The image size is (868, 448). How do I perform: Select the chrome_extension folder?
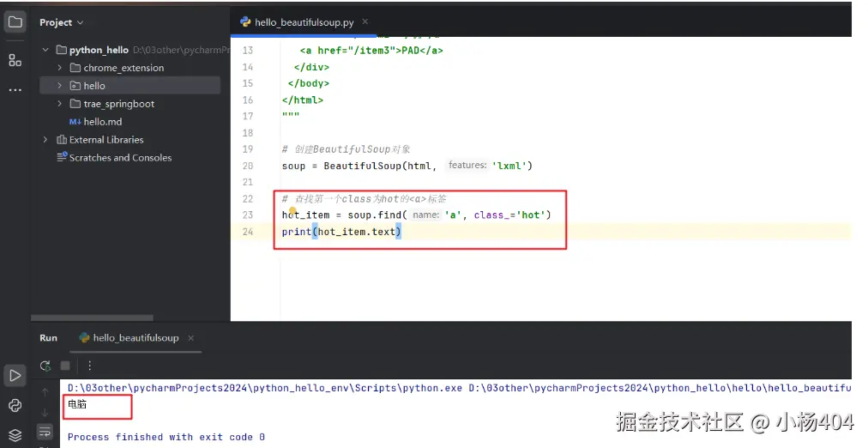(124, 68)
